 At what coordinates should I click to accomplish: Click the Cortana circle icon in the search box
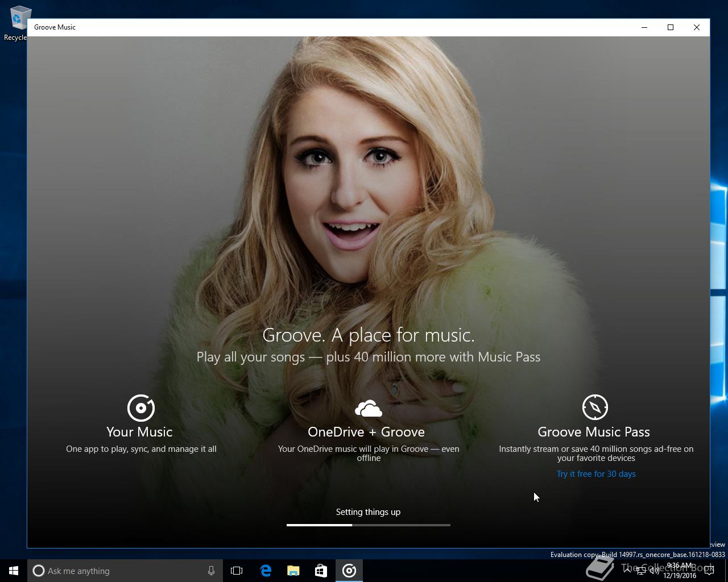[39, 571]
